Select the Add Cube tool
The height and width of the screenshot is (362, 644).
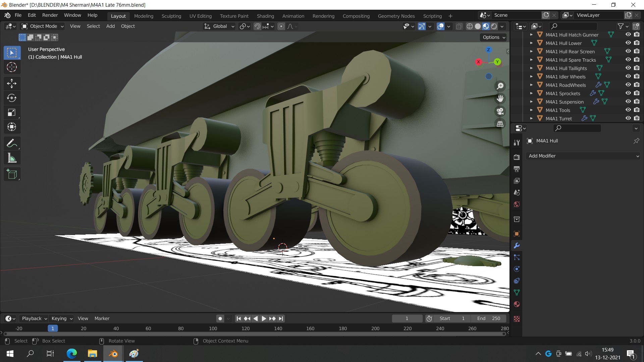click(x=12, y=174)
